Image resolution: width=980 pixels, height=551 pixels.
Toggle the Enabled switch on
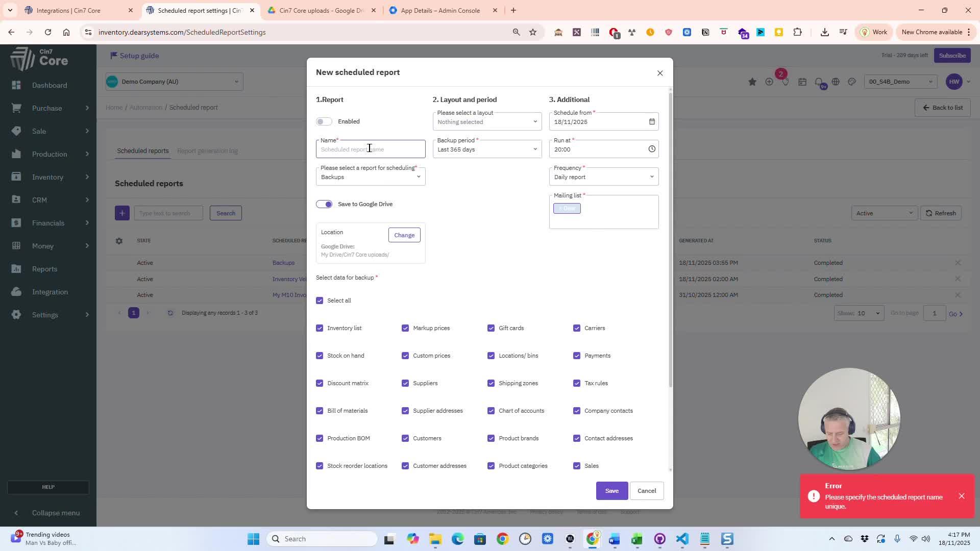click(324, 121)
